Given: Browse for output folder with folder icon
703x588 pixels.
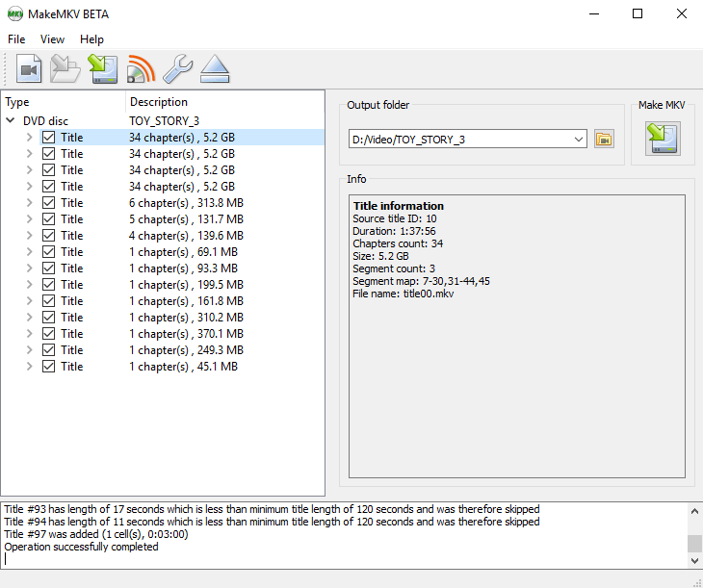Looking at the screenshot, I should 604,139.
